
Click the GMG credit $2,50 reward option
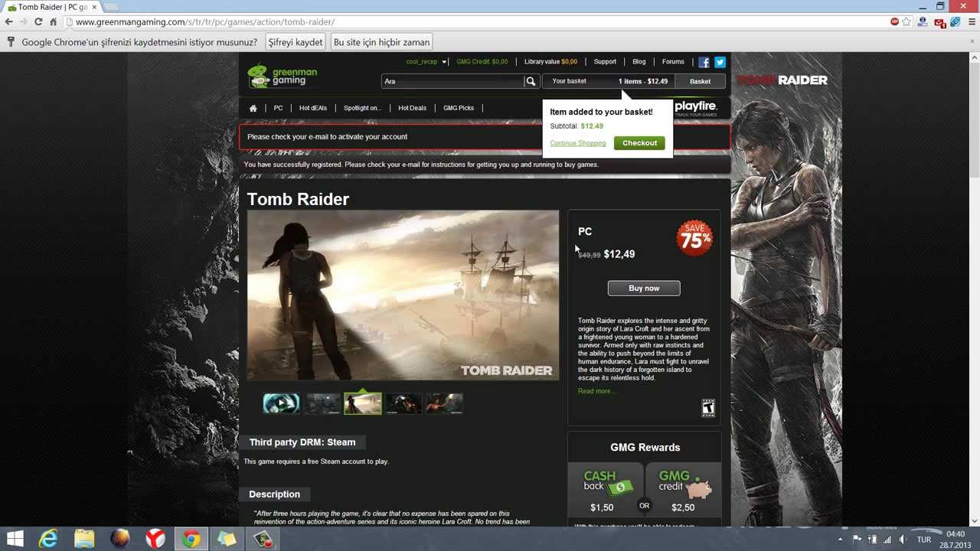(x=684, y=490)
